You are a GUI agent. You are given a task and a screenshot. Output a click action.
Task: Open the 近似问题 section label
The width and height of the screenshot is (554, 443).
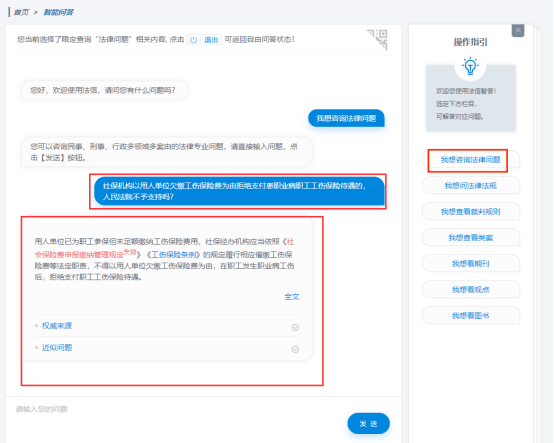point(57,348)
